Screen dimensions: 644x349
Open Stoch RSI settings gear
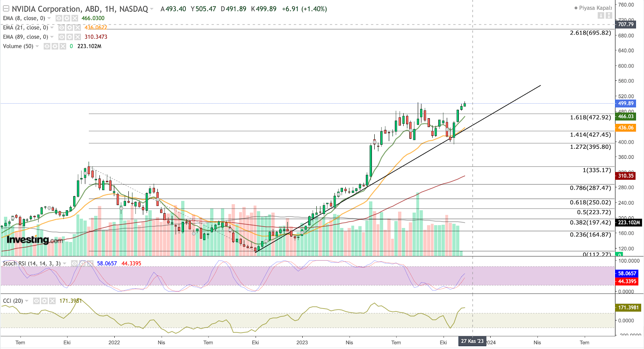(x=83, y=263)
